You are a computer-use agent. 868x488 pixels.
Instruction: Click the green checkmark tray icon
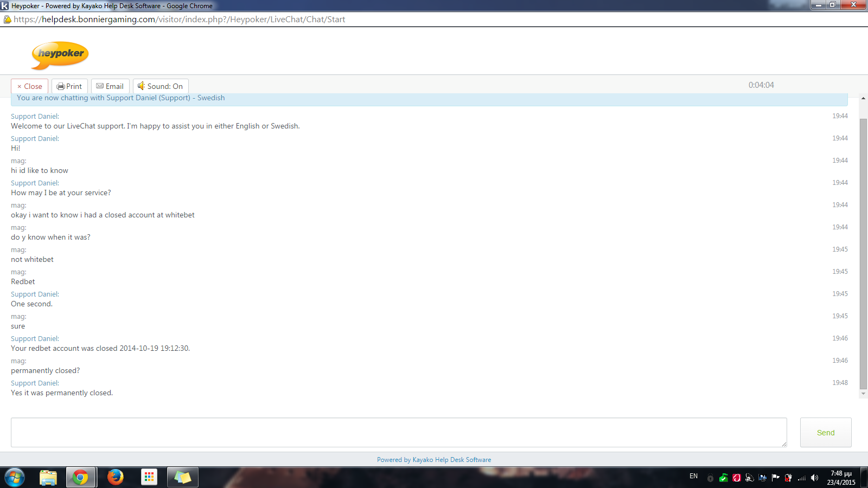(x=723, y=478)
